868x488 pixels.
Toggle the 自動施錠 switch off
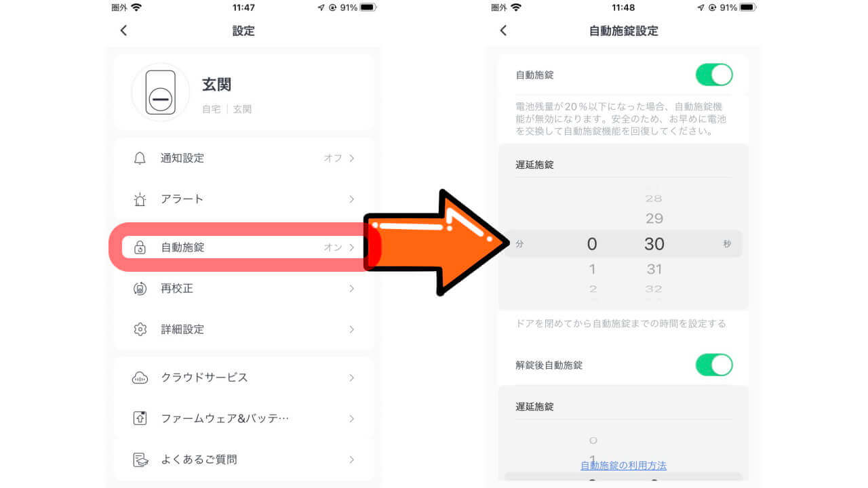tap(714, 75)
